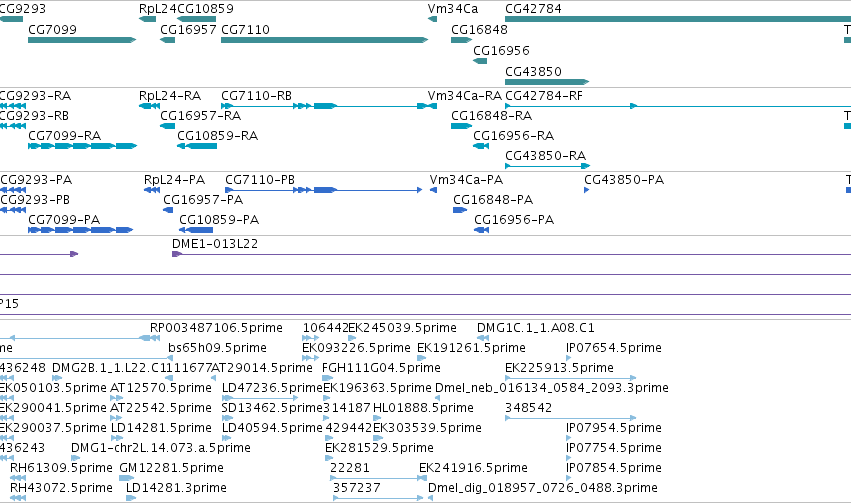Select EST DMG1C.1_1.A08.C1

click(x=536, y=328)
